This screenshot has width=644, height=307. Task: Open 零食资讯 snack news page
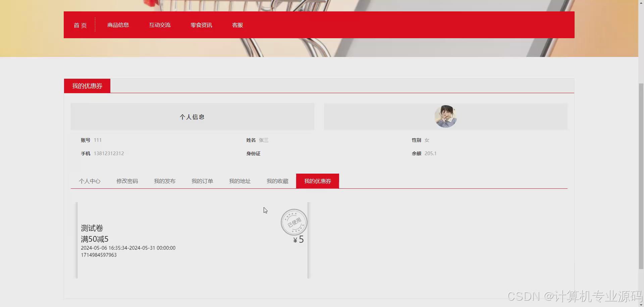coord(201,25)
